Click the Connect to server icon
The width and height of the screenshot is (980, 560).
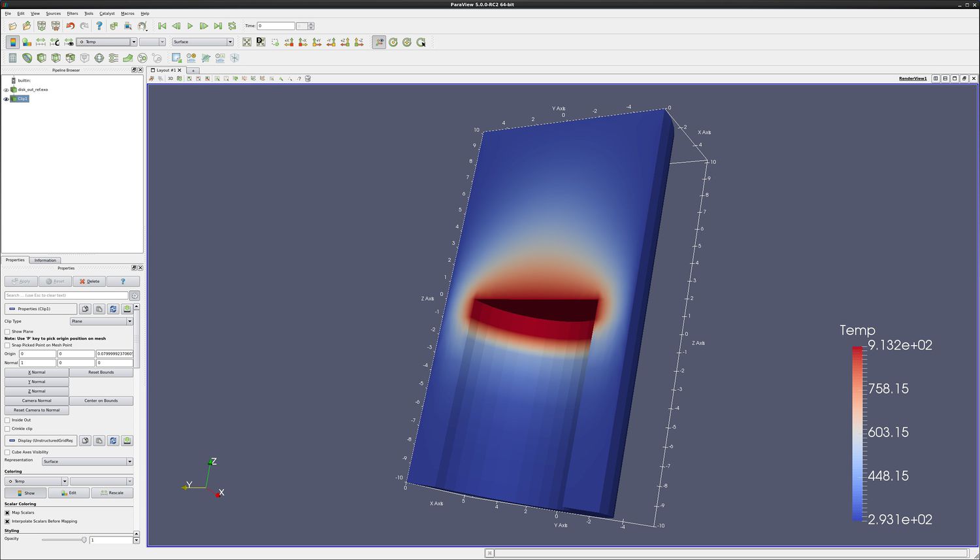(x=41, y=26)
